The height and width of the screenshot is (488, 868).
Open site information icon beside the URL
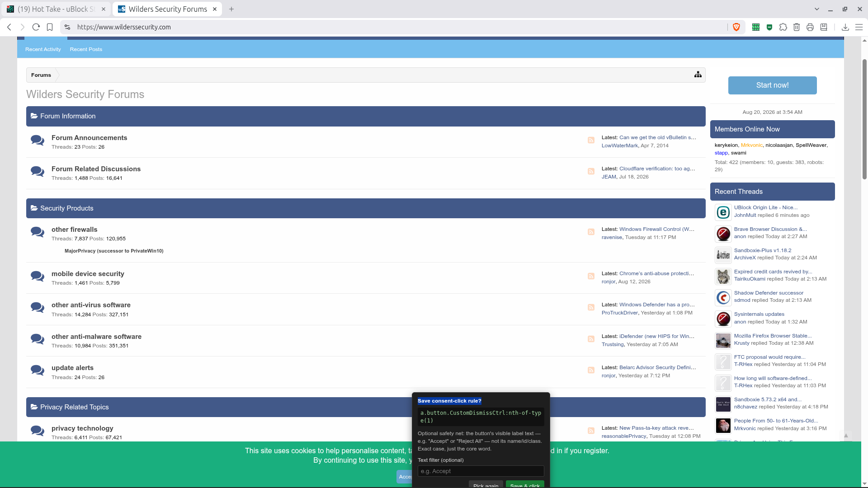pyautogui.click(x=67, y=27)
